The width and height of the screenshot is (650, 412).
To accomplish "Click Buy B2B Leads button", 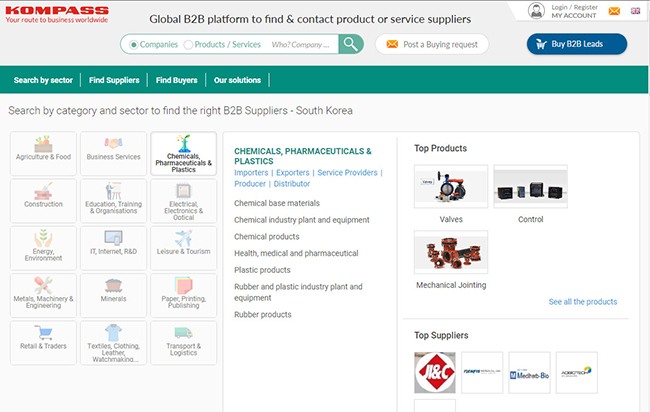I will coord(577,44).
